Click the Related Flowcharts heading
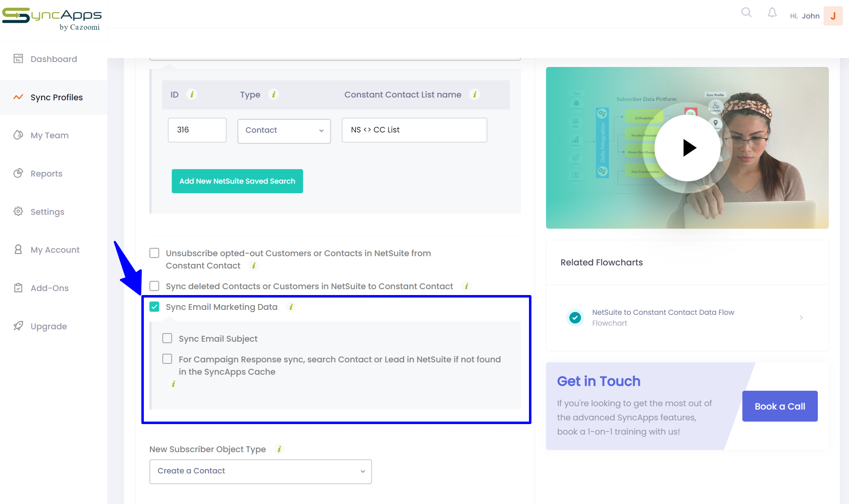This screenshot has height=504, width=849. [x=601, y=262]
